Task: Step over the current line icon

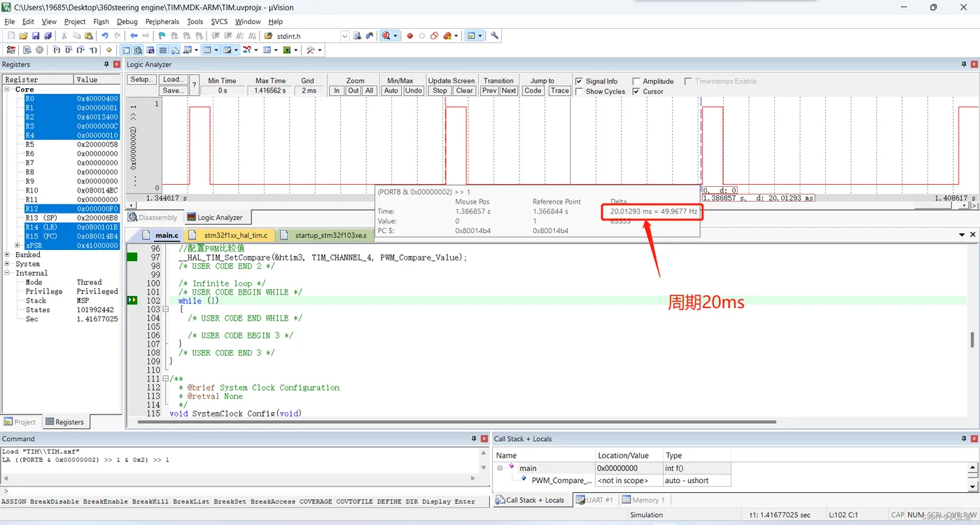Action: tap(69, 50)
